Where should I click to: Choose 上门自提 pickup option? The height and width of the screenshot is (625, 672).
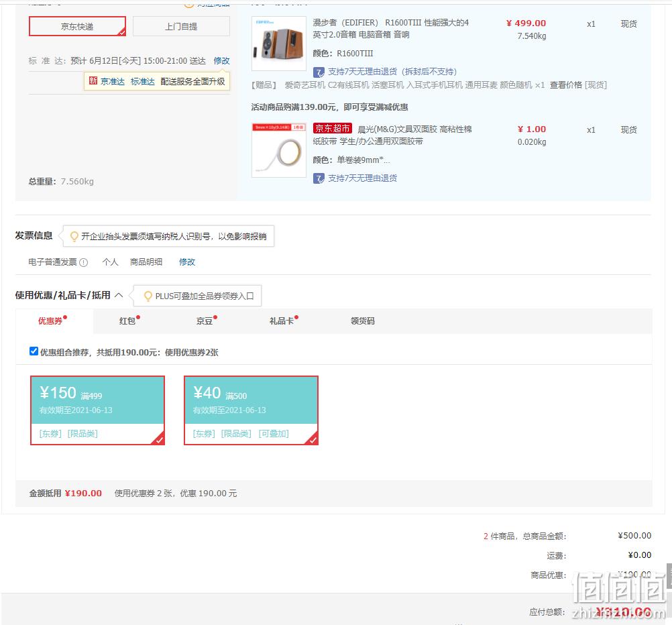pyautogui.click(x=181, y=26)
